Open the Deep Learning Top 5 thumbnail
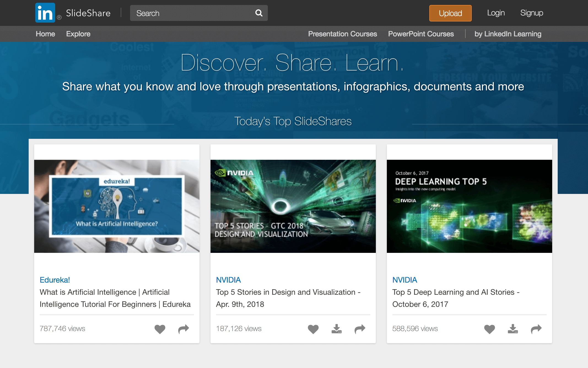The height and width of the screenshot is (368, 588). tap(470, 206)
